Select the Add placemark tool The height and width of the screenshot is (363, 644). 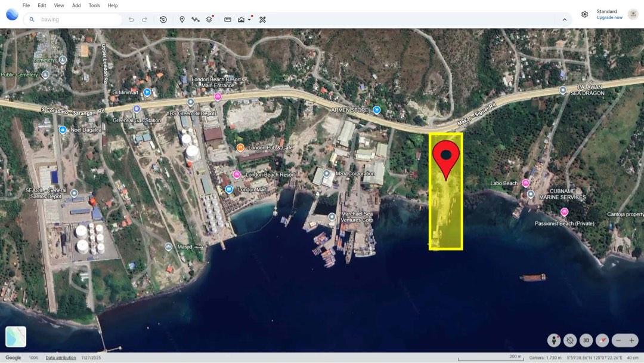pos(182,19)
